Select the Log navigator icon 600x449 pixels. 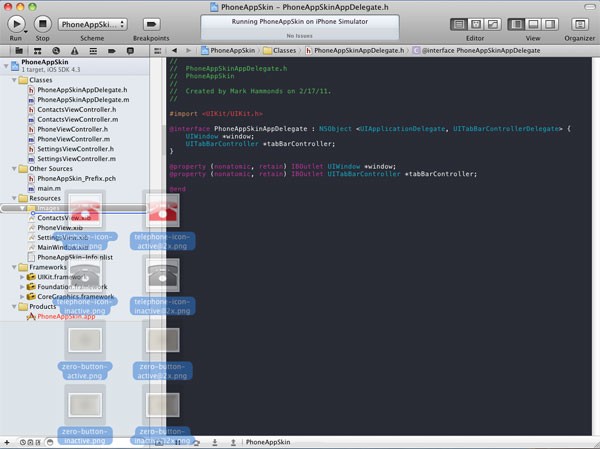(x=130, y=51)
